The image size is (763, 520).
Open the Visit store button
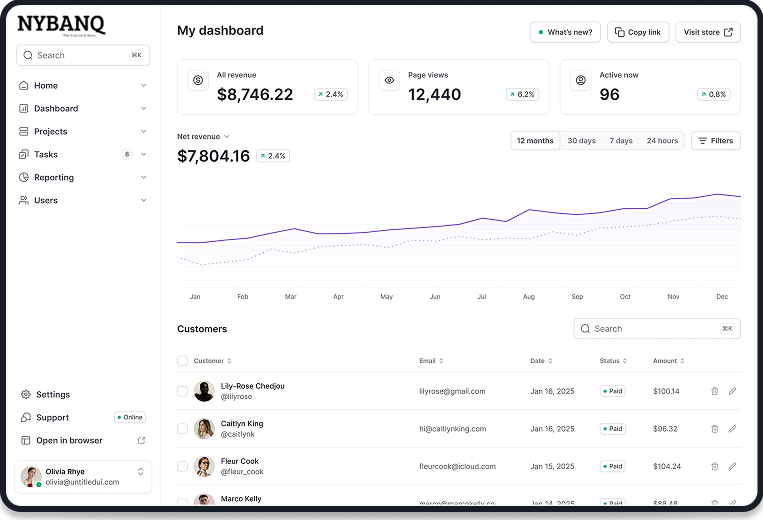[708, 32]
